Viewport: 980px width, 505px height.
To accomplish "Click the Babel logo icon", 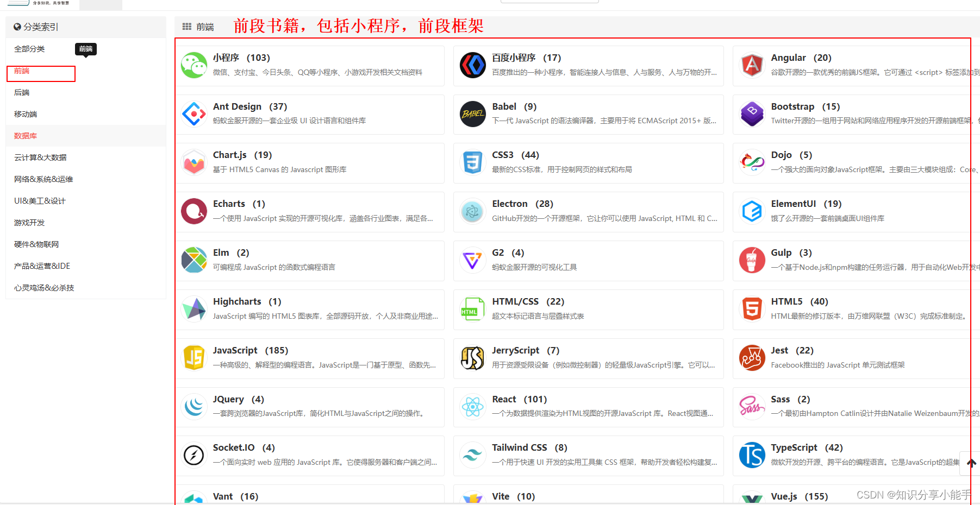I will (473, 114).
